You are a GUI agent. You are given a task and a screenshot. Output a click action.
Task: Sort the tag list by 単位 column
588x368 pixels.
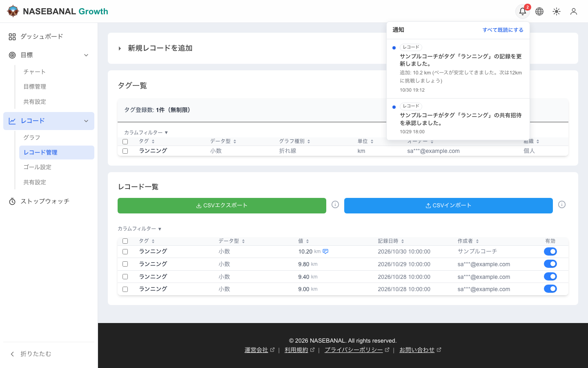click(365, 141)
